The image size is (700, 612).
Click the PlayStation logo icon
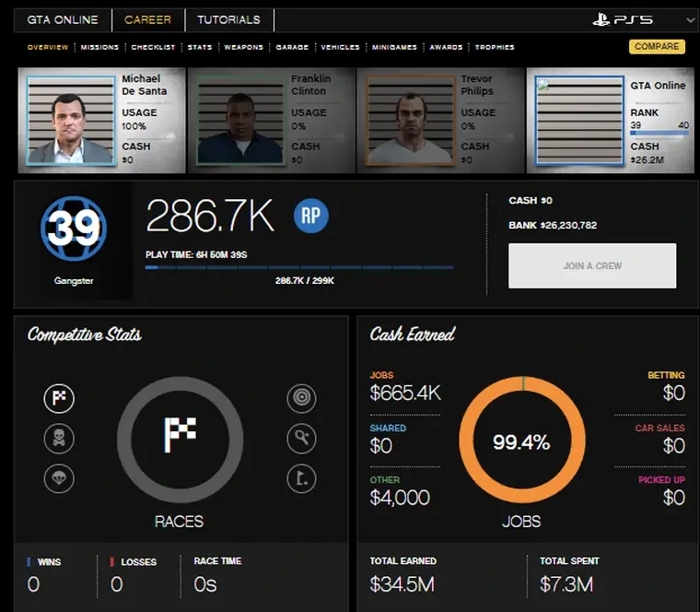[x=601, y=19]
